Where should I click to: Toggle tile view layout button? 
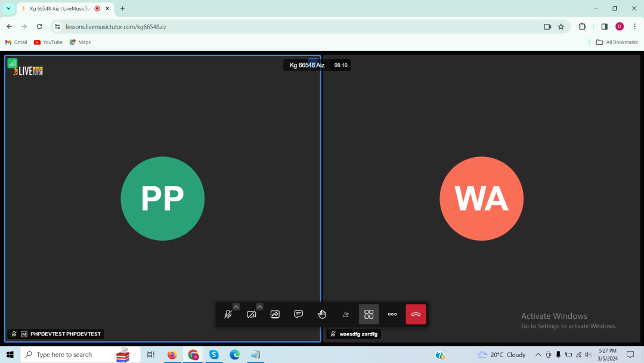[x=369, y=315]
